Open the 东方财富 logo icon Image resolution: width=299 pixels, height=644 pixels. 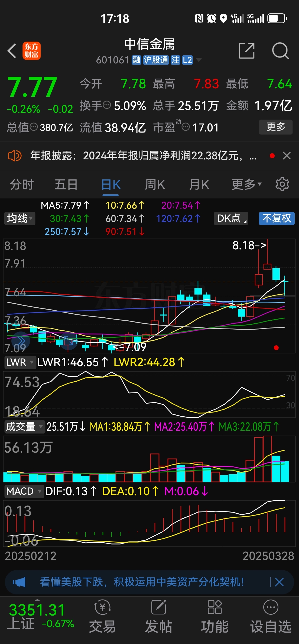(31, 51)
